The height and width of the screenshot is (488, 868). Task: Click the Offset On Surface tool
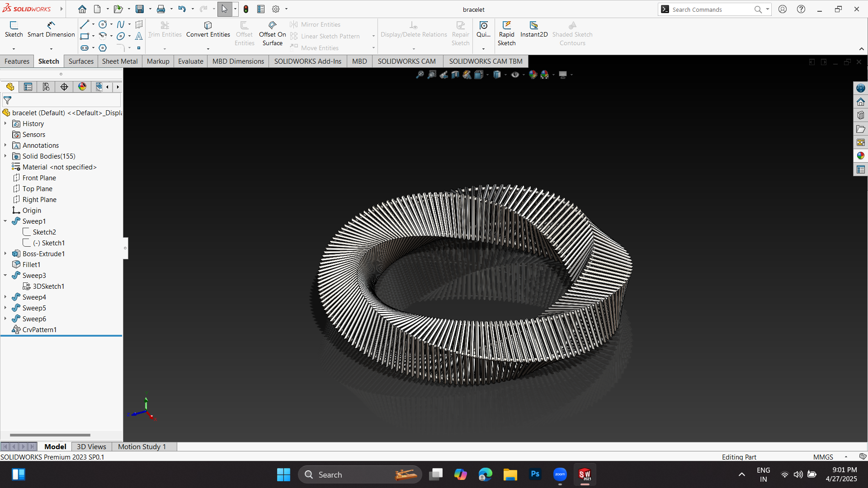[272, 33]
